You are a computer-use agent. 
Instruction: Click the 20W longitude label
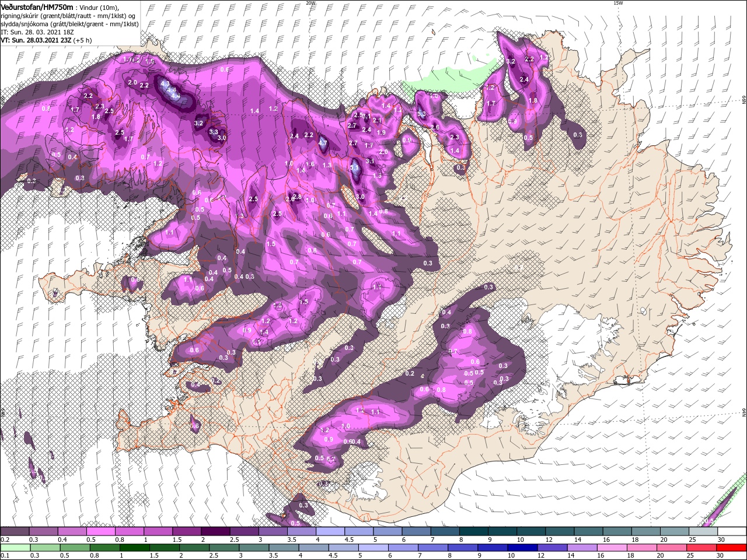coord(310,3)
